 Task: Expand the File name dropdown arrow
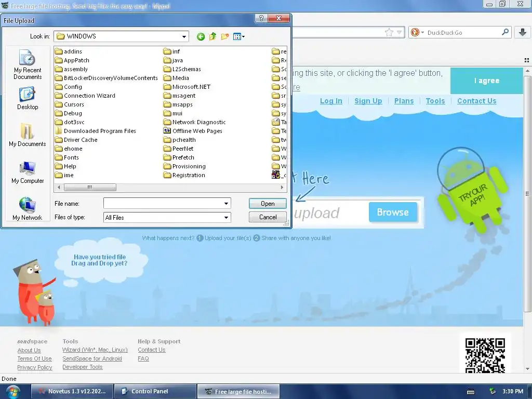226,203
